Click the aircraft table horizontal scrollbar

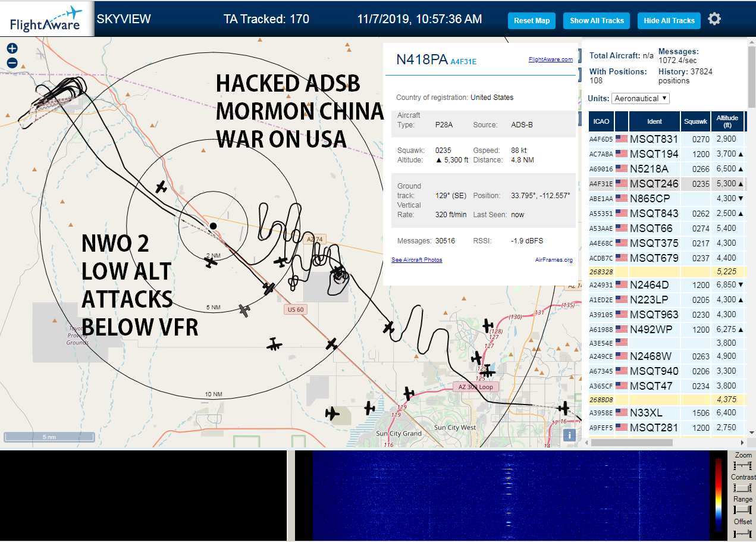(x=632, y=443)
